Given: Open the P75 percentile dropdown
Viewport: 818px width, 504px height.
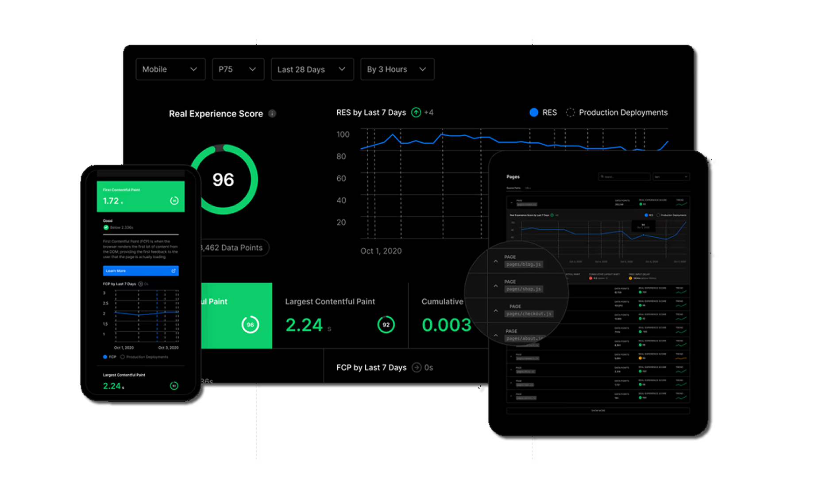Looking at the screenshot, I should coord(238,69).
